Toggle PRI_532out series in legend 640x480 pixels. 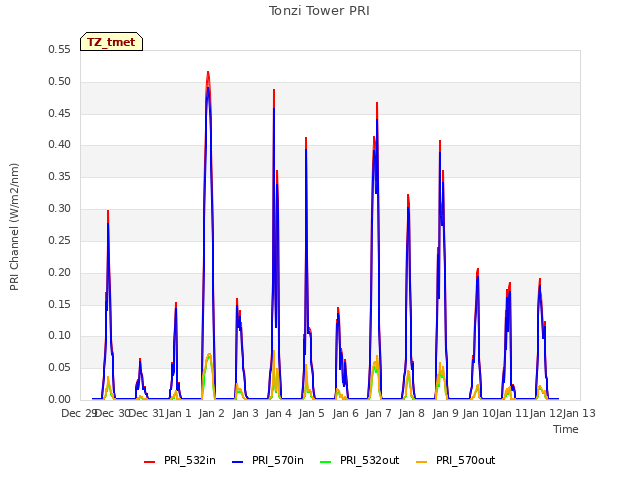click(360, 461)
